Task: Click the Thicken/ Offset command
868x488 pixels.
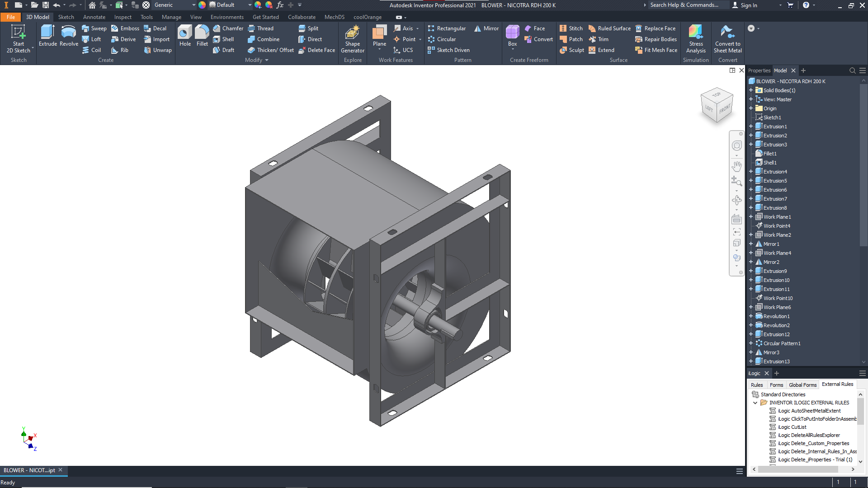Action: pyautogui.click(x=271, y=50)
